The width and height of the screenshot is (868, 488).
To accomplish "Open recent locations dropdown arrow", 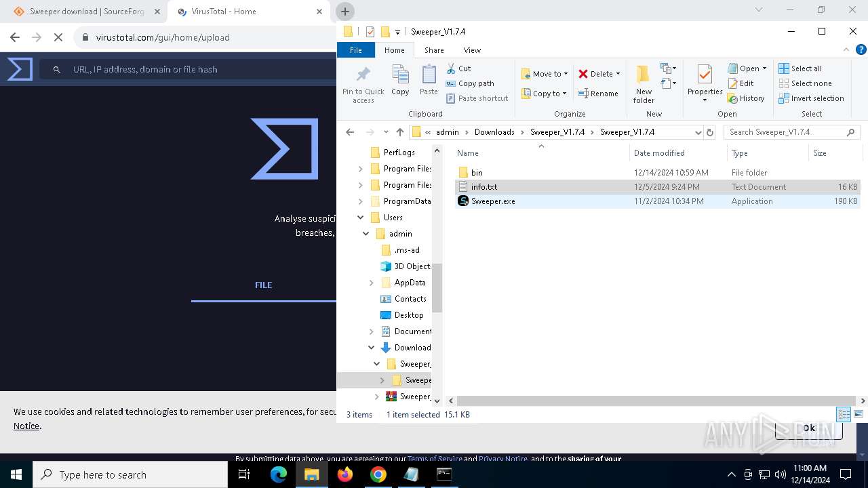I will tap(386, 132).
